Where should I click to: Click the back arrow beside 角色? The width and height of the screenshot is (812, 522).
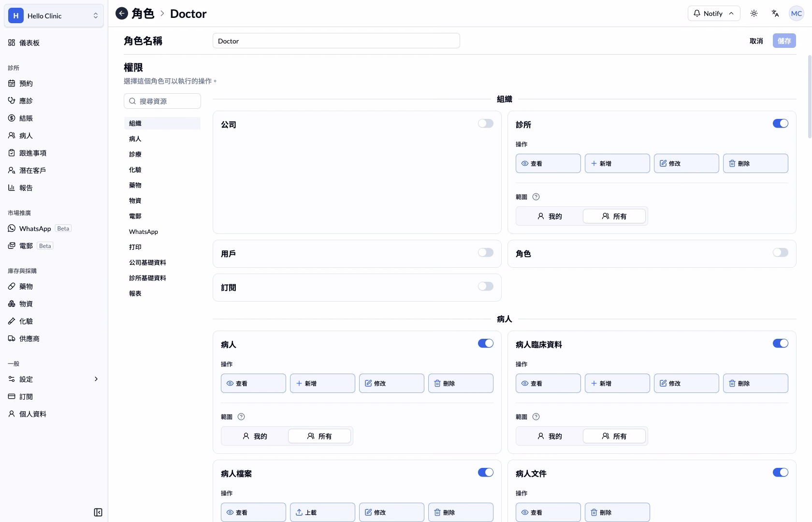point(122,14)
